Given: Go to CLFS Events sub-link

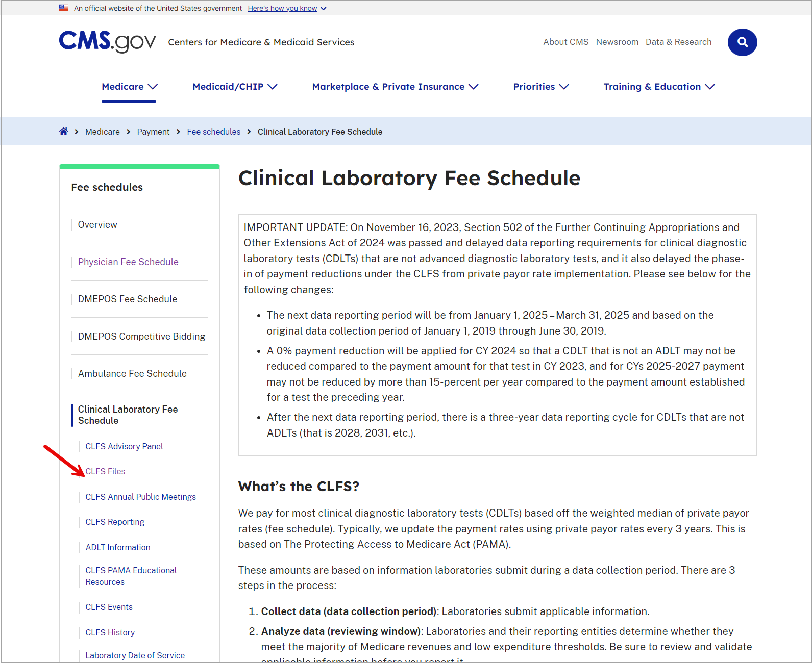Looking at the screenshot, I should (109, 607).
